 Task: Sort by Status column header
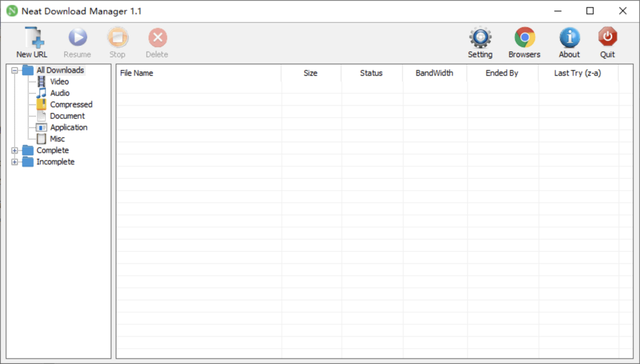[371, 73]
